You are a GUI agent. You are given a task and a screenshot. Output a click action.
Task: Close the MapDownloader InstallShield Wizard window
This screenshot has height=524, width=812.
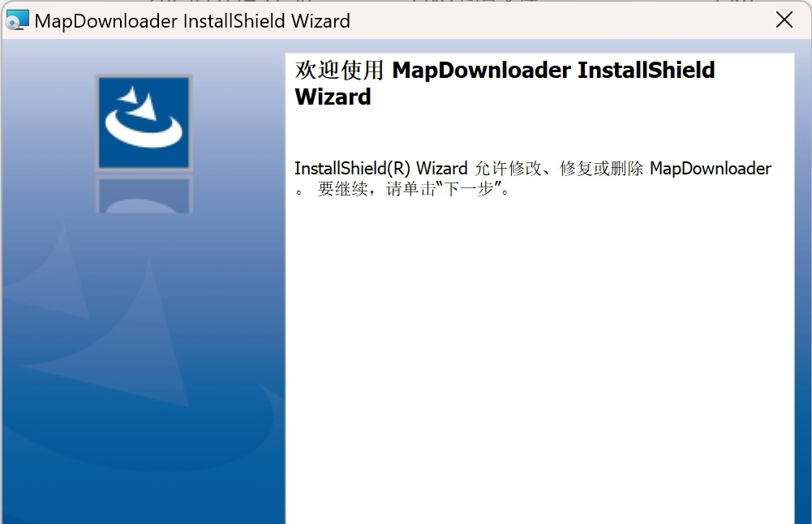(x=784, y=20)
